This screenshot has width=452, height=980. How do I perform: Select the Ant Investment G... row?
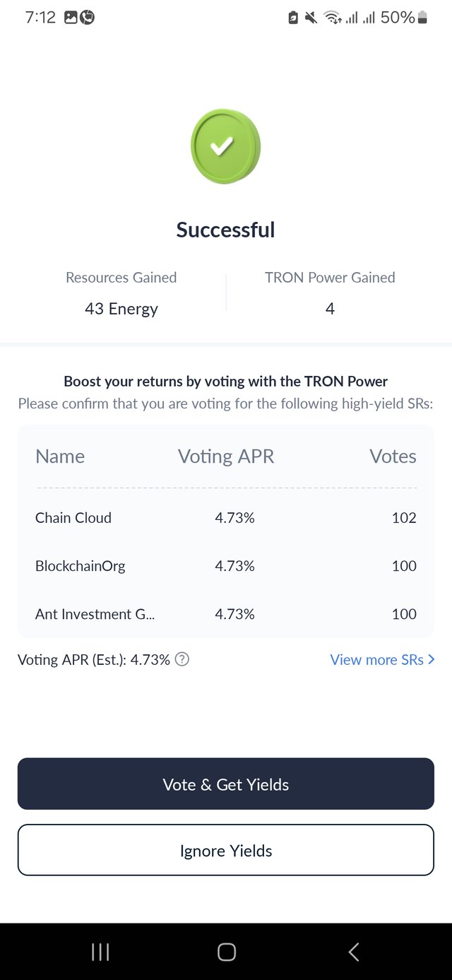coord(226,614)
